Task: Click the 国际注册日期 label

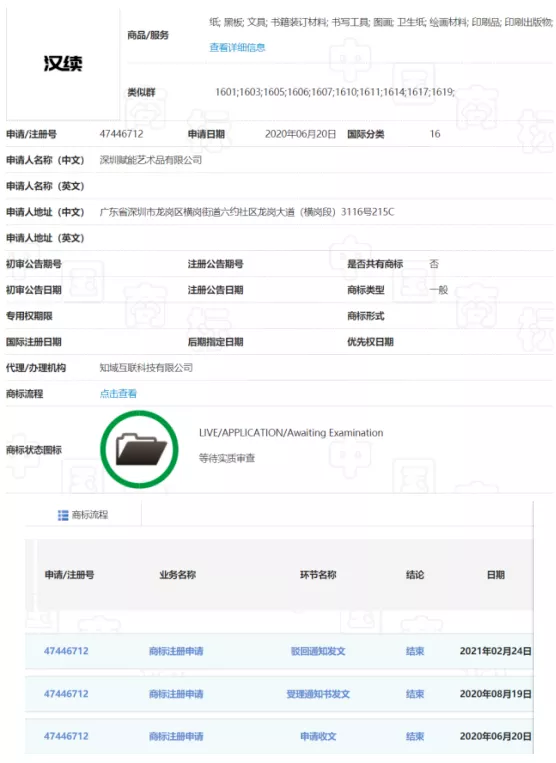Action: click(34, 342)
